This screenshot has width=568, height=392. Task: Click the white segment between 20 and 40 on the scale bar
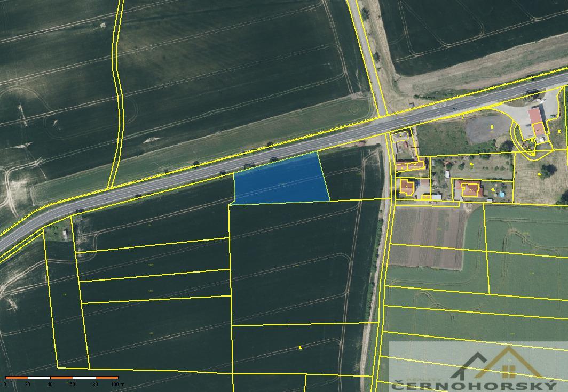38,378
